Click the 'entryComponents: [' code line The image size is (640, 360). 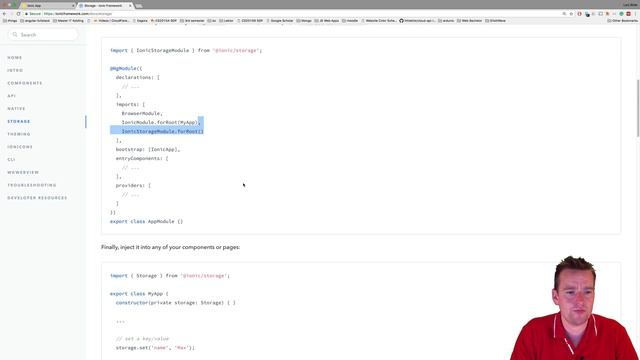click(x=142, y=158)
